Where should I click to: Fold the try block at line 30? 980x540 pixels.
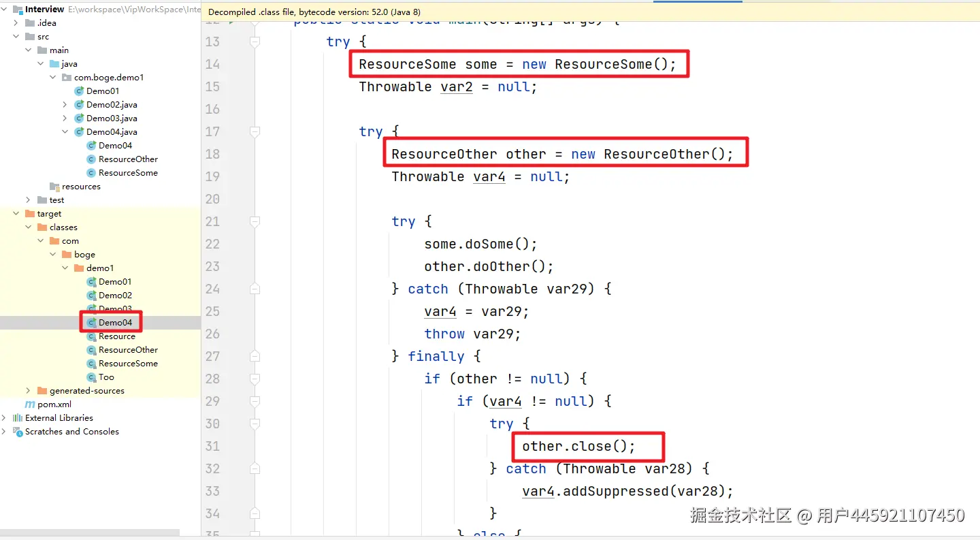point(255,424)
